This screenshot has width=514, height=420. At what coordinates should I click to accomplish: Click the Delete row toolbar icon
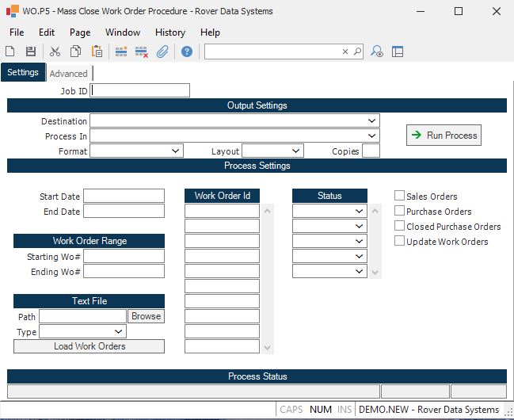(x=142, y=52)
